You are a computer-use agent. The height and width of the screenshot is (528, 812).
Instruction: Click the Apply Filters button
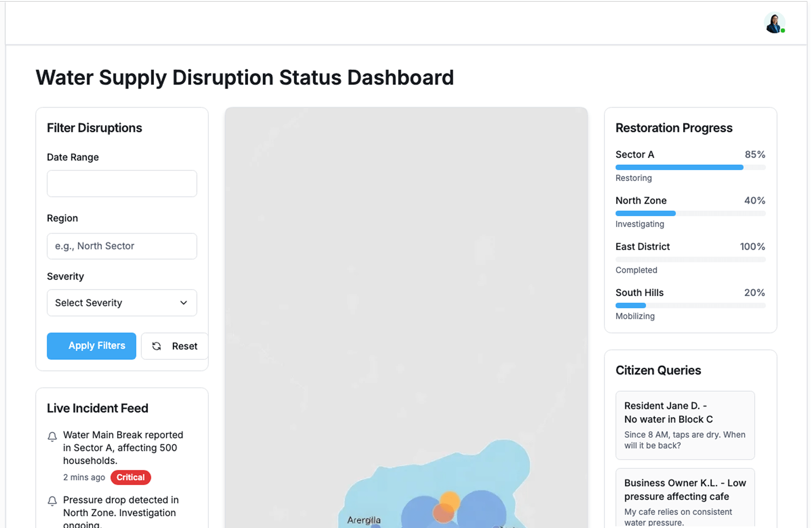point(91,346)
